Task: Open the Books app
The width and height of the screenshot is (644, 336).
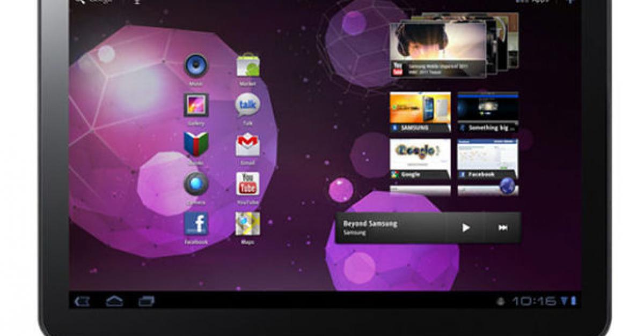Action: pos(196,144)
